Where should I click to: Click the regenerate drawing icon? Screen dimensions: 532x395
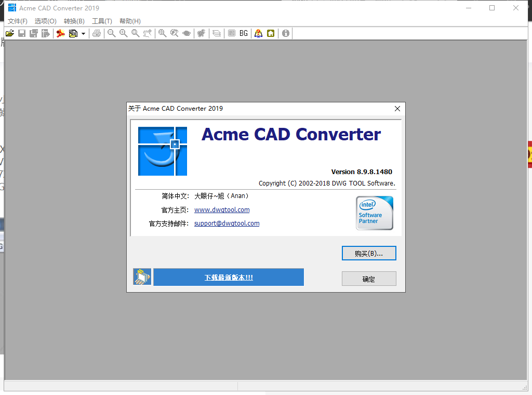(202, 33)
